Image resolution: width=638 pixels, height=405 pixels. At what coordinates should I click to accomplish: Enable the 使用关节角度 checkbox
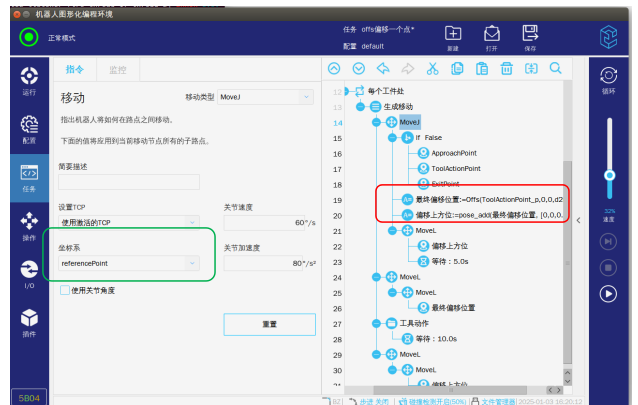(x=65, y=290)
